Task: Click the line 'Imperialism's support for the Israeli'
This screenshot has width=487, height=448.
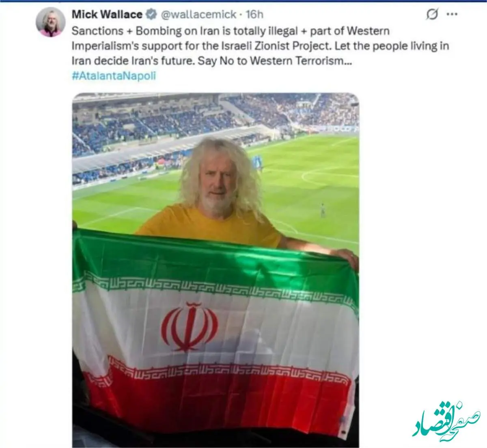Action: 261,46
